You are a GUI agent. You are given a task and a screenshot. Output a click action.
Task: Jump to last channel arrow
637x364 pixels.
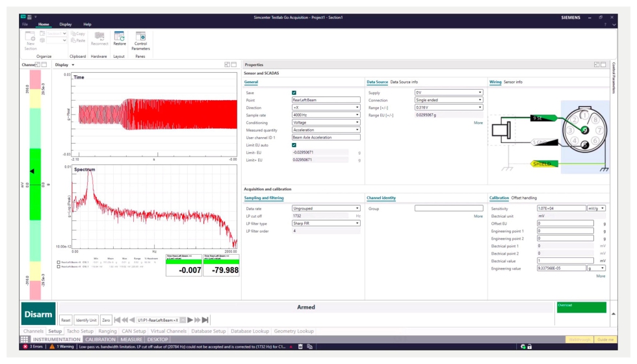coord(205,320)
